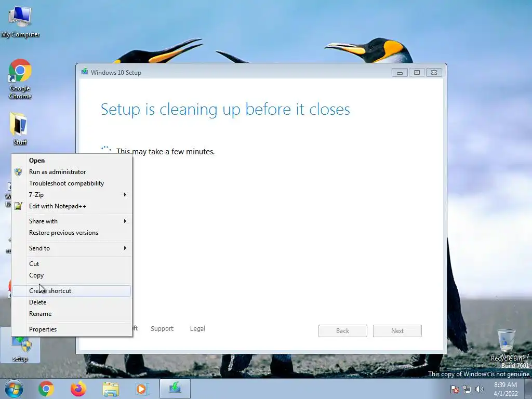This screenshot has height=399, width=532.
Task: Click the network tray icon
Action: (467, 389)
